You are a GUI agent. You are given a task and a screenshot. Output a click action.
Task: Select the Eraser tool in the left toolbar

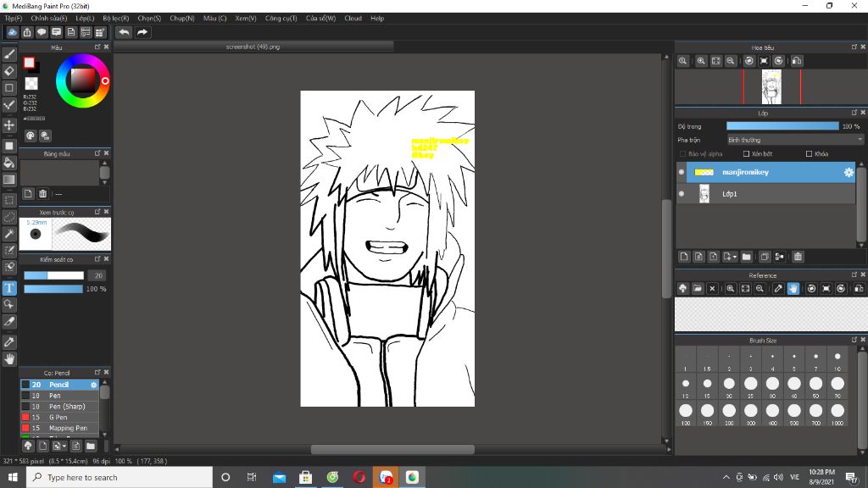(8, 71)
